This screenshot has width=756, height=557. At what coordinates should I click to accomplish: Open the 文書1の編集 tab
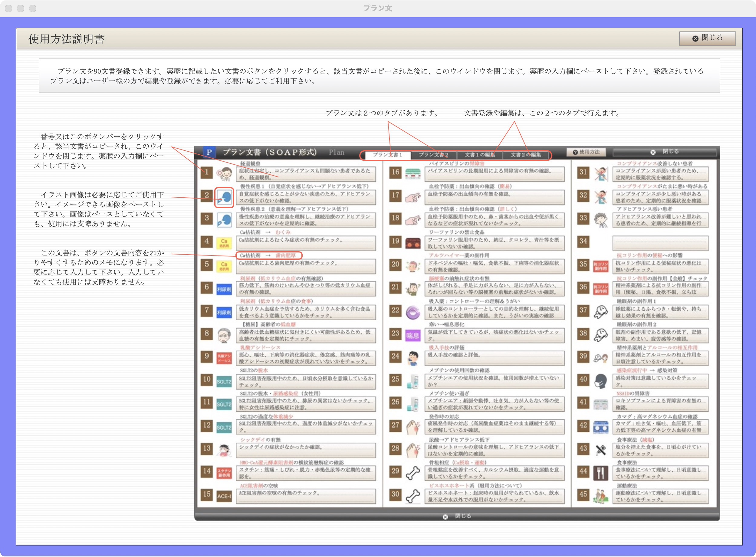point(479,155)
